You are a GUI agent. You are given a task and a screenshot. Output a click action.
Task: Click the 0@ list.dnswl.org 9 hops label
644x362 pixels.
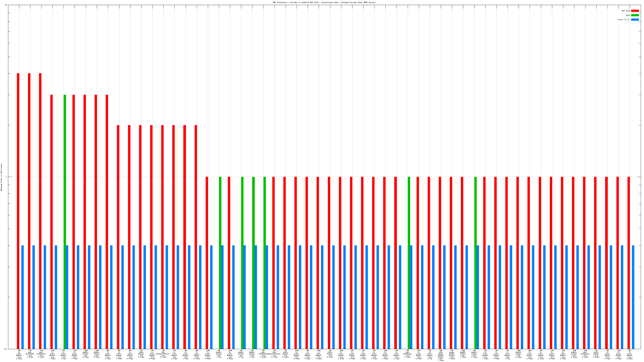[x=596, y=354]
